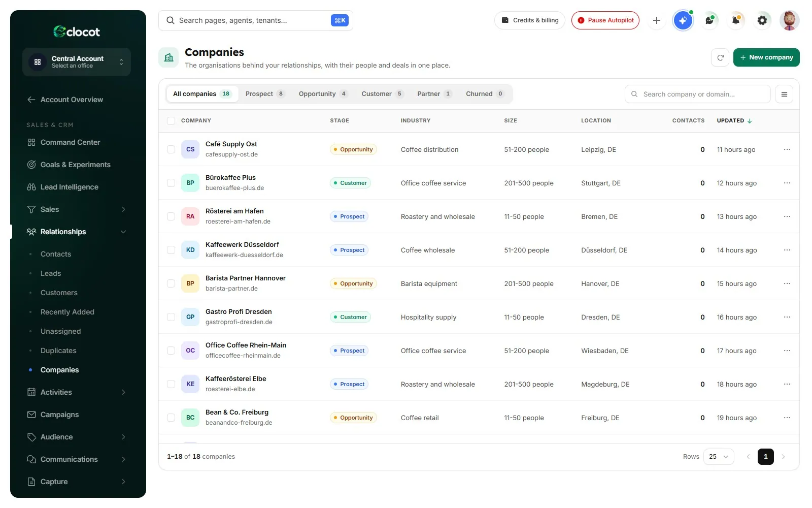Check the Barista Partner Hannover row
812x508 pixels.
171,283
